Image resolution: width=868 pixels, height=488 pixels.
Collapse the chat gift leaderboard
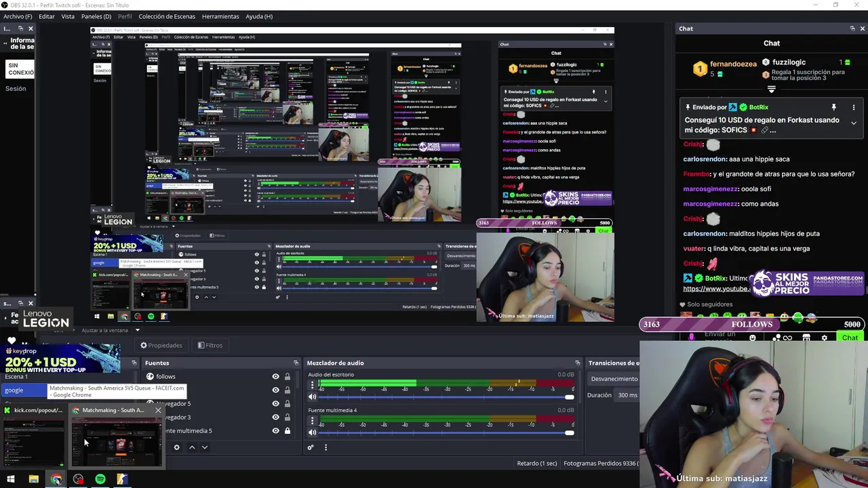pos(772,89)
